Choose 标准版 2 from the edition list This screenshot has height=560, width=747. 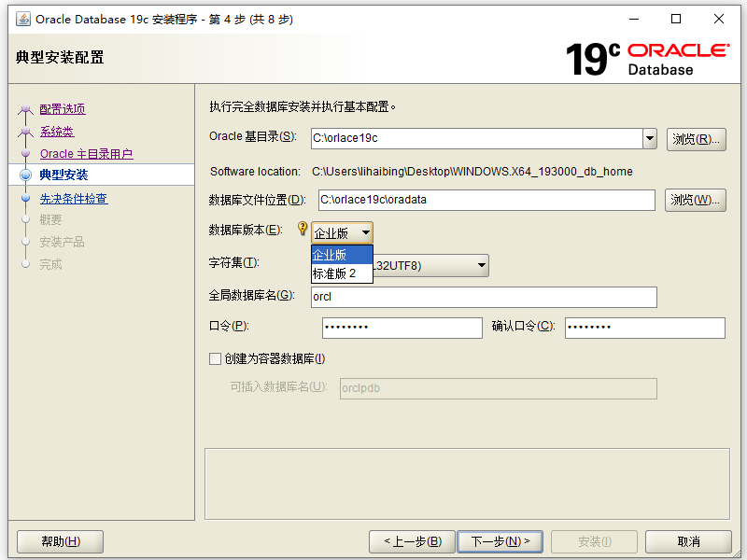click(342, 273)
